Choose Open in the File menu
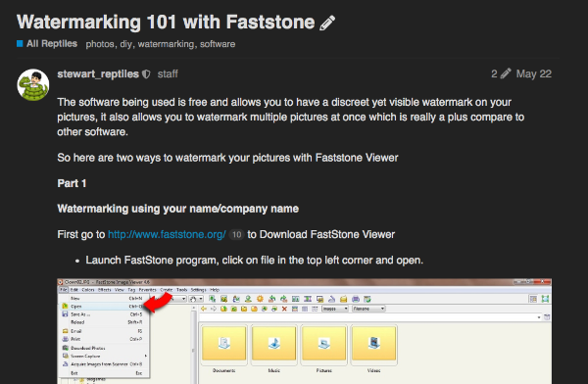588x384 pixels. (105, 307)
